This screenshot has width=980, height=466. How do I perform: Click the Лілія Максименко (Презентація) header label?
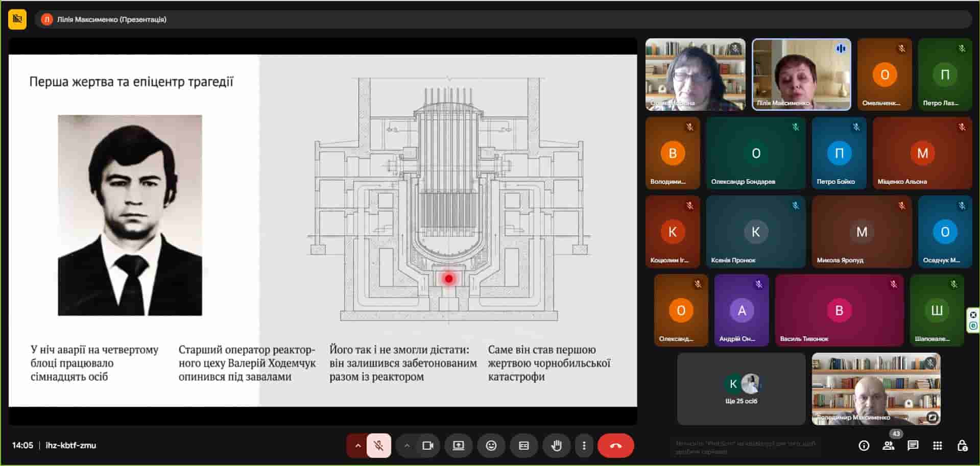tap(111, 19)
